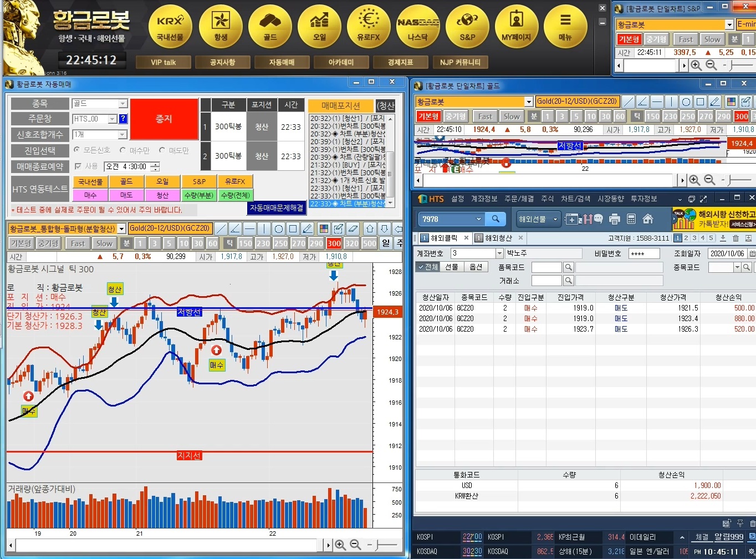Viewport: 756px width, 559px height.
Task: Click HTS printer icon
Action: pos(614,219)
